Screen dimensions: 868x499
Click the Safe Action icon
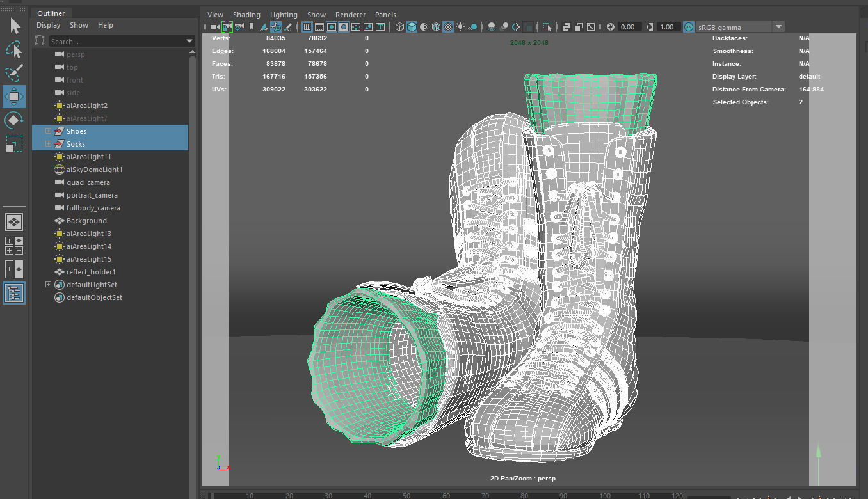click(x=369, y=27)
